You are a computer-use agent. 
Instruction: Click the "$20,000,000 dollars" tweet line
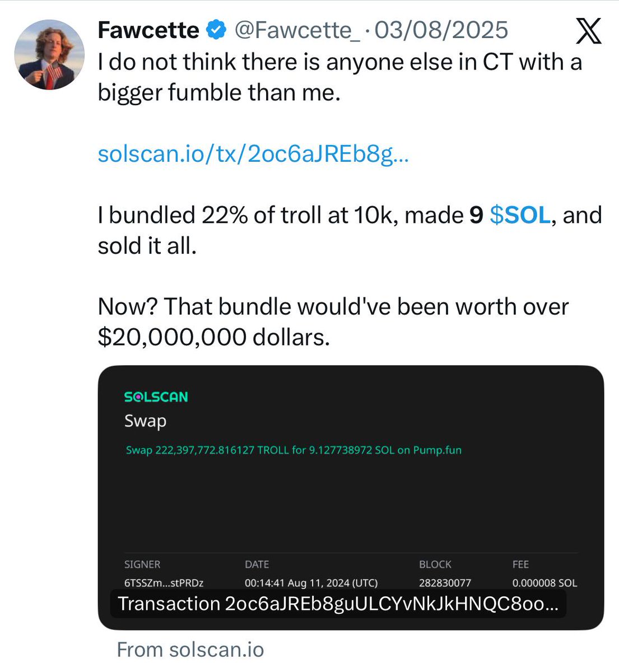tap(213, 337)
